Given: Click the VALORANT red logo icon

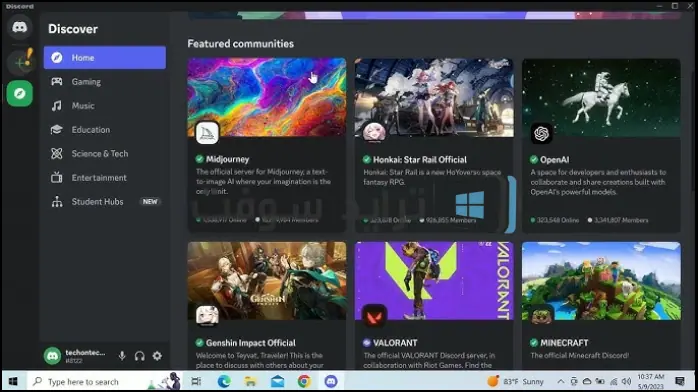Looking at the screenshot, I should tap(374, 316).
